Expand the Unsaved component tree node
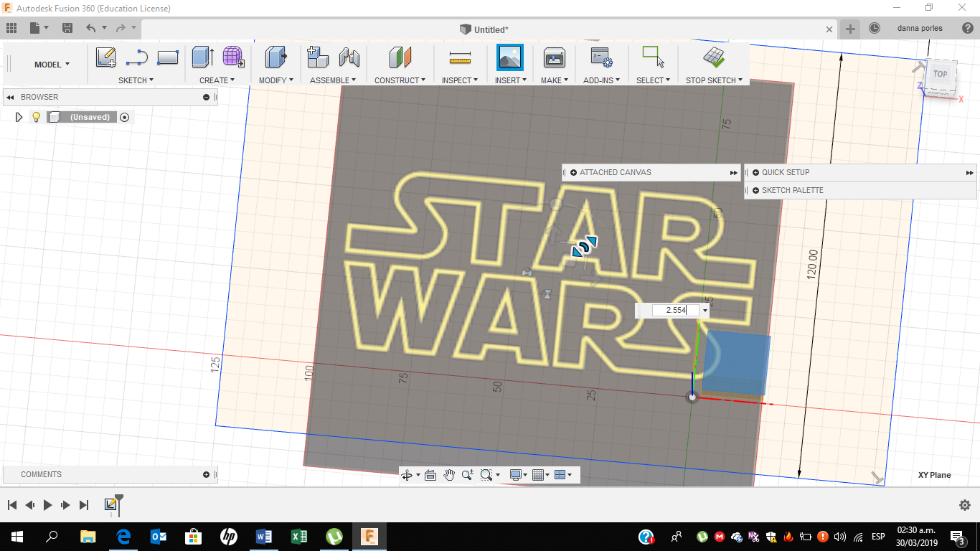Image resolution: width=980 pixels, height=551 pixels. [x=19, y=117]
